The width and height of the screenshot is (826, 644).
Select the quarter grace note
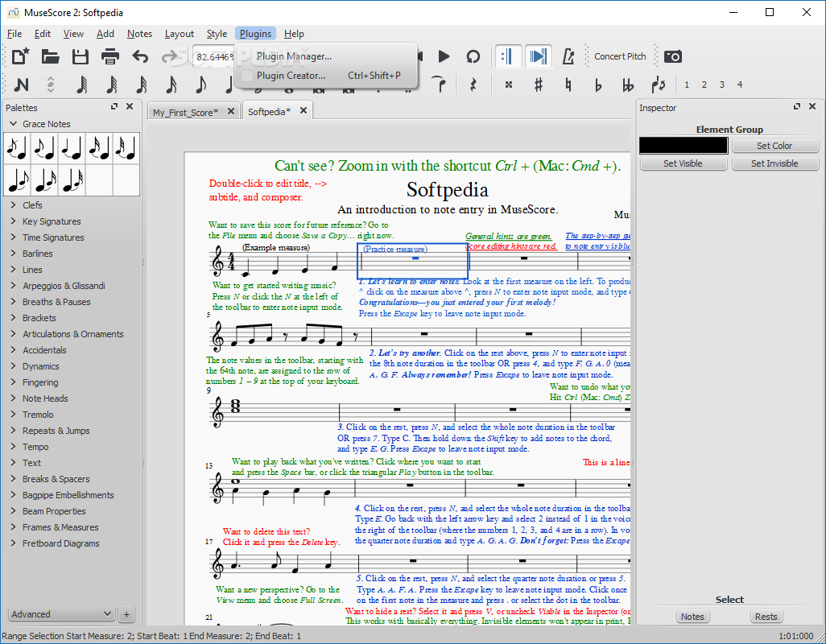72,148
